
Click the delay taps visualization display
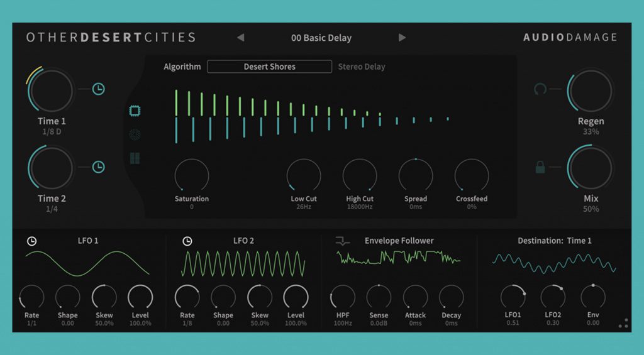pyautogui.click(x=312, y=117)
